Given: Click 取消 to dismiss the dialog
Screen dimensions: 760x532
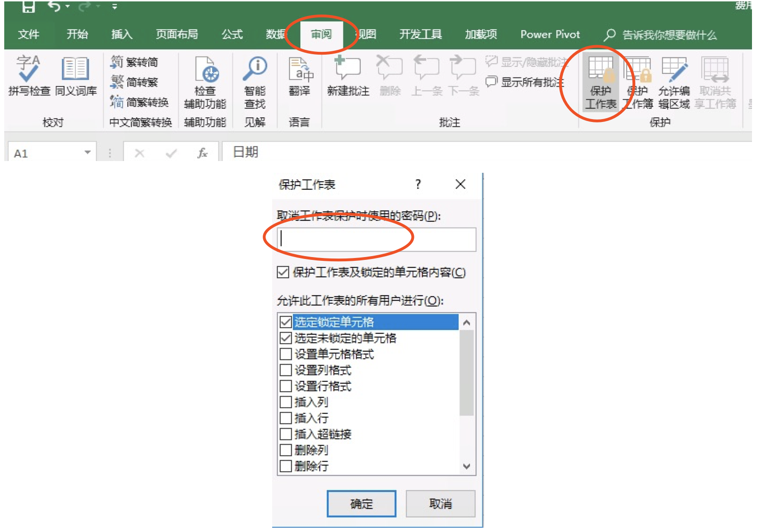Looking at the screenshot, I should coord(441,504).
